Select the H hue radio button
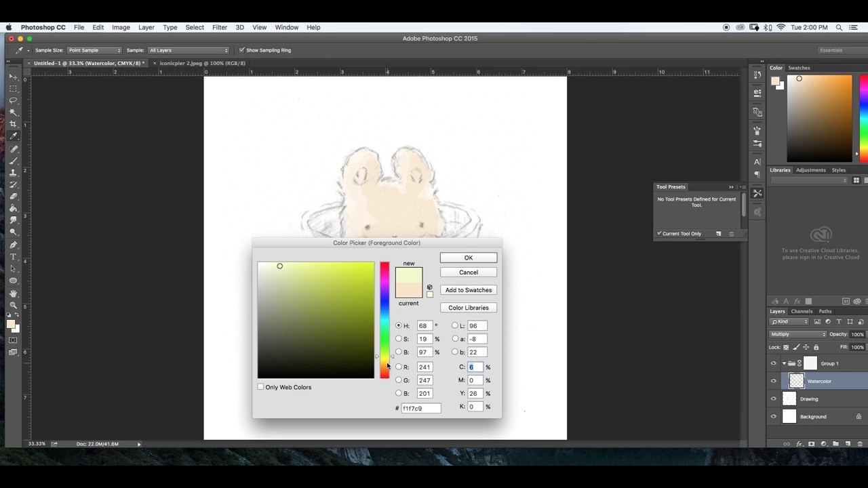 point(398,325)
